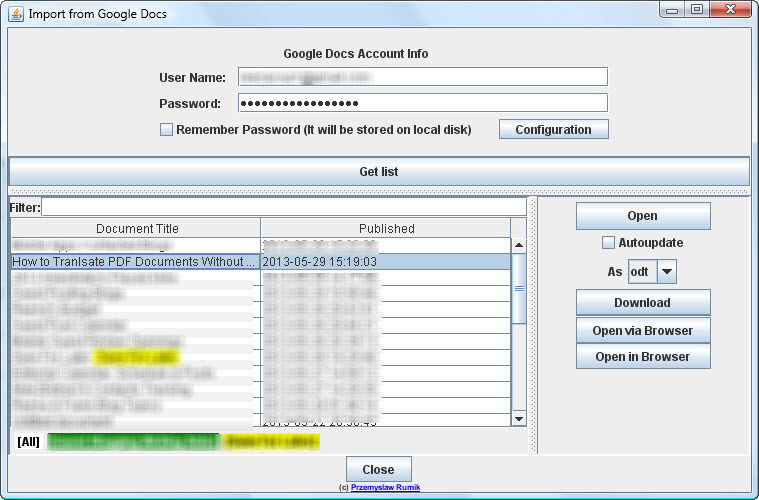Sort by Published column header
Image resolution: width=759 pixels, height=500 pixels.
pos(386,228)
